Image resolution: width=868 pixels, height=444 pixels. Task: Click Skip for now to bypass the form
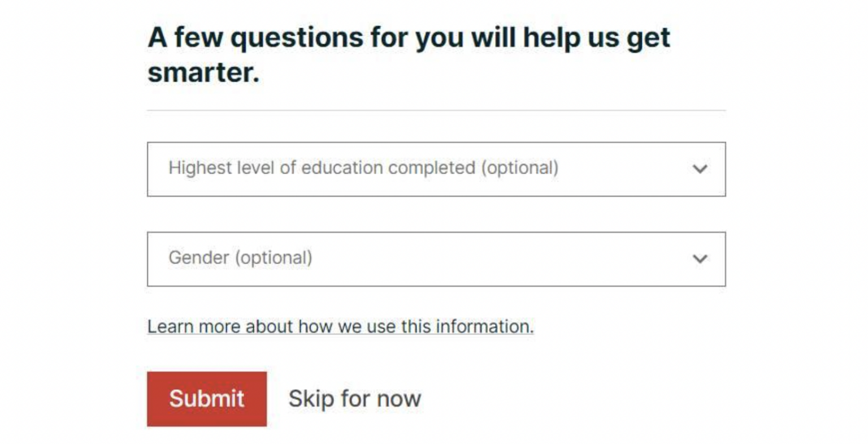[354, 398]
